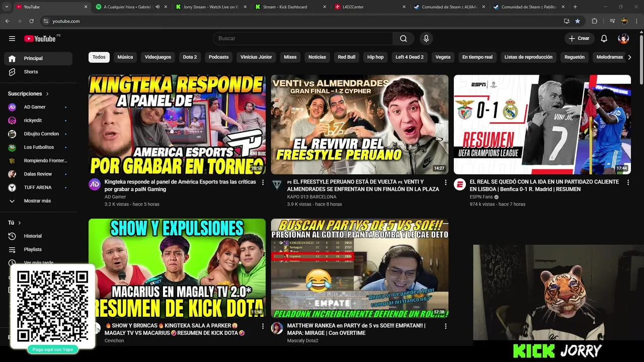Screen dimensions: 644x362
Task: Open the account avatar menu
Action: [623, 39]
